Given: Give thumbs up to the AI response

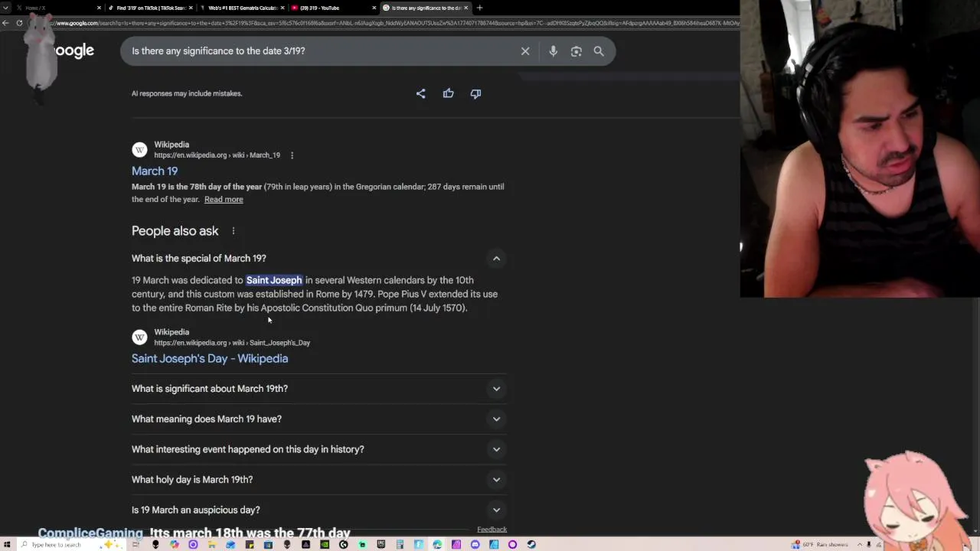Looking at the screenshot, I should point(448,93).
